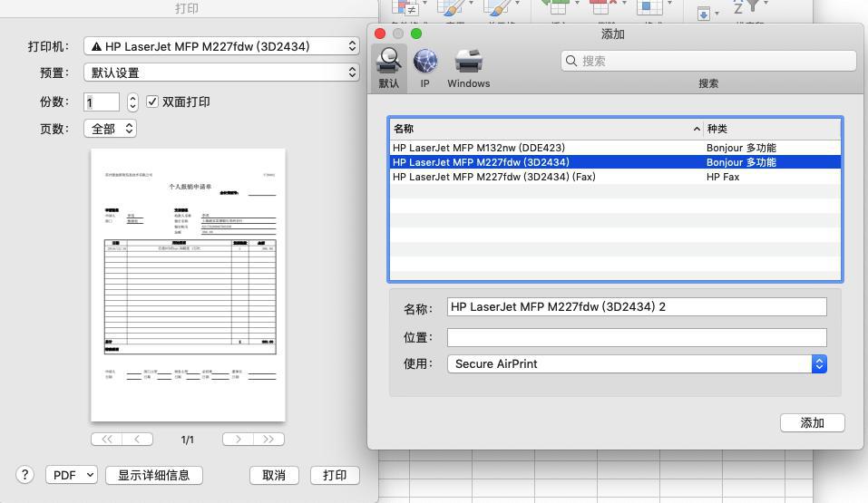Screen dimensions: 868x503
Task: Click the 搜索 search input field
Action: pos(708,61)
